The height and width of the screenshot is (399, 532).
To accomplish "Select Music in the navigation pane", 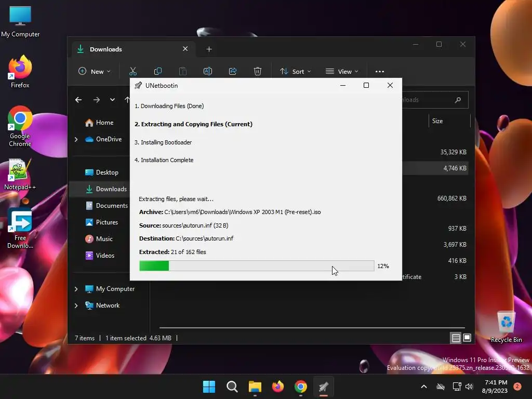I will [99, 239].
